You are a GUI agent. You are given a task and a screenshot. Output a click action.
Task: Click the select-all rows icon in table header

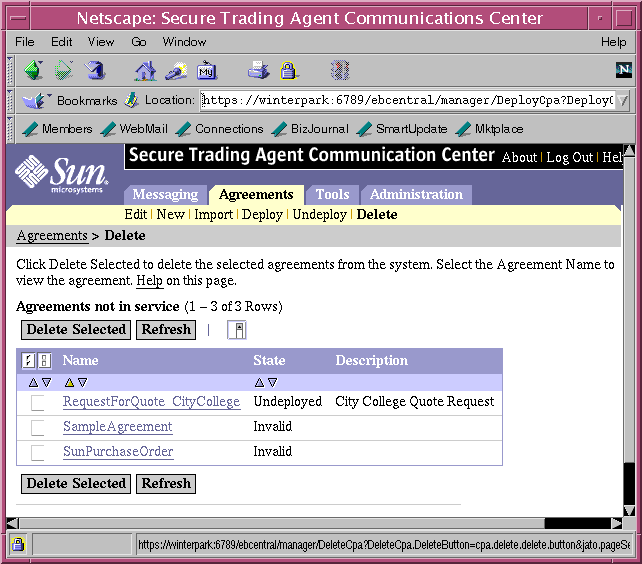click(x=28, y=360)
